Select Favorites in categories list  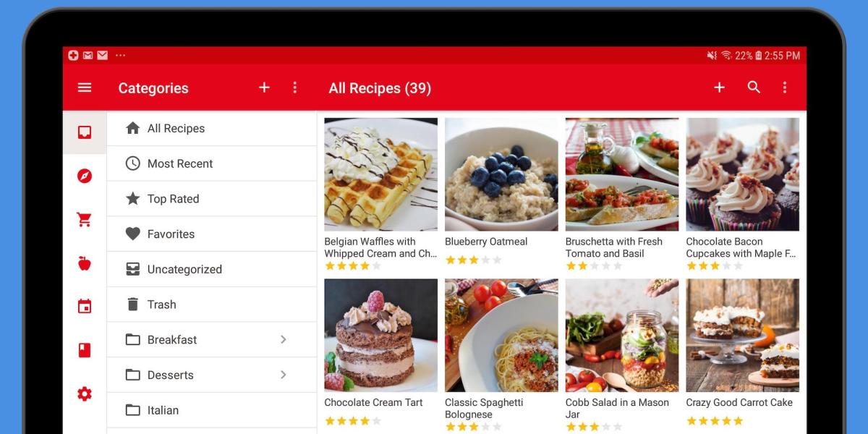[x=212, y=234]
